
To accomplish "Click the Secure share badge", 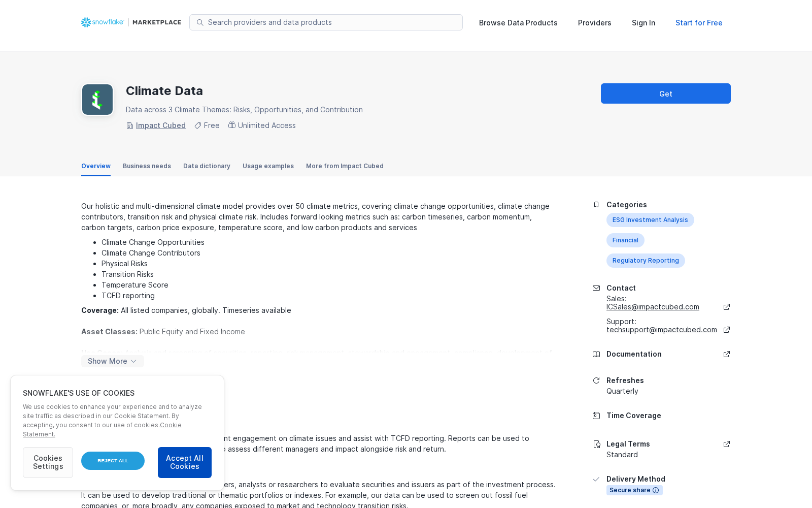I will [634, 490].
